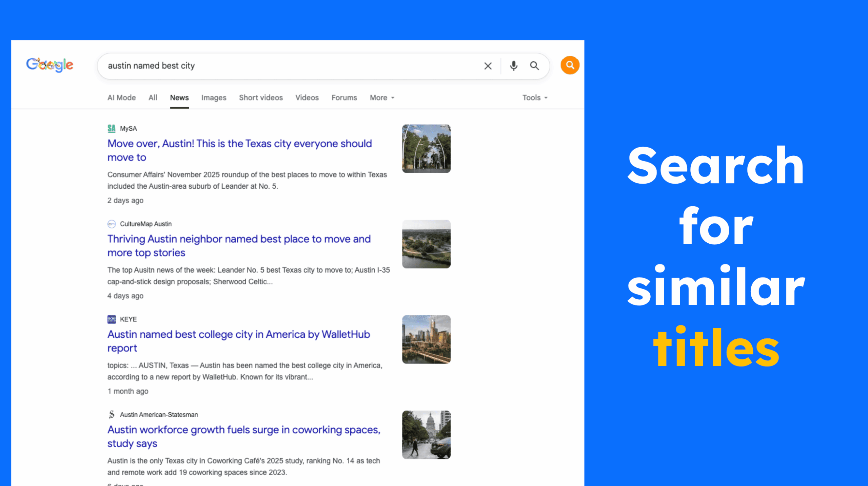Click the Austin skyline thumbnail image

[426, 339]
